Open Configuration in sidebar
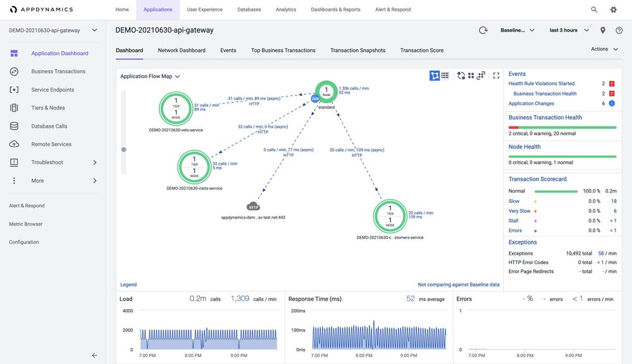The height and width of the screenshot is (364, 632). point(24,243)
